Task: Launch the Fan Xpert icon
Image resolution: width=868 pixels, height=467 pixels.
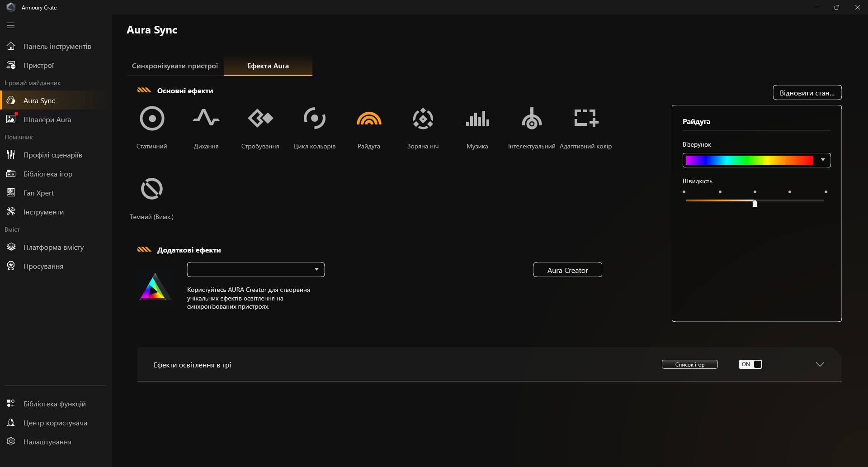Action: click(11, 193)
